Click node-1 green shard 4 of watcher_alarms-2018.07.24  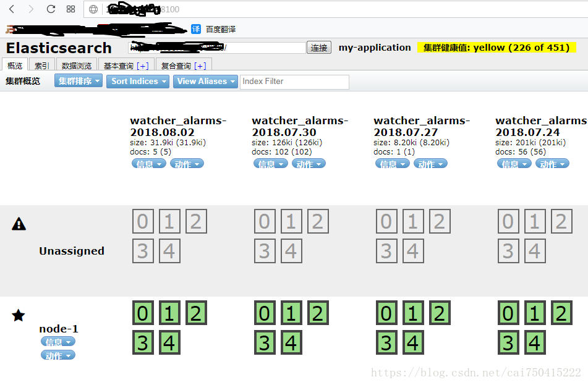pyautogui.click(x=535, y=342)
